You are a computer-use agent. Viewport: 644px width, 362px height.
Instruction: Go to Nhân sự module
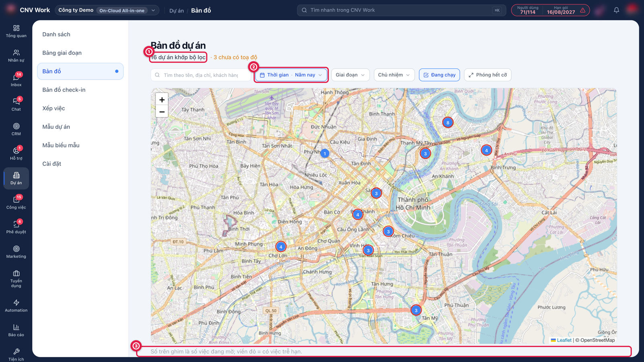[16, 56]
